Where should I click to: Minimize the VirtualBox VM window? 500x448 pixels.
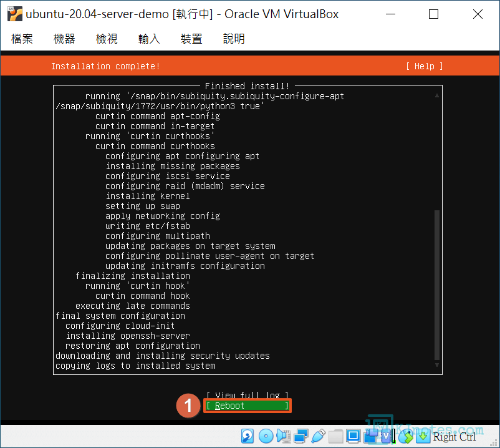coord(390,14)
